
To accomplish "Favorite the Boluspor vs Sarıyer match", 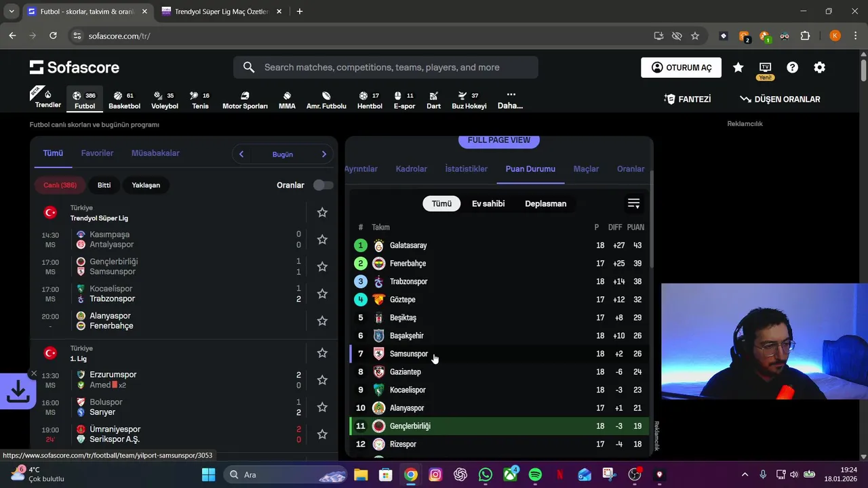I will (322, 407).
